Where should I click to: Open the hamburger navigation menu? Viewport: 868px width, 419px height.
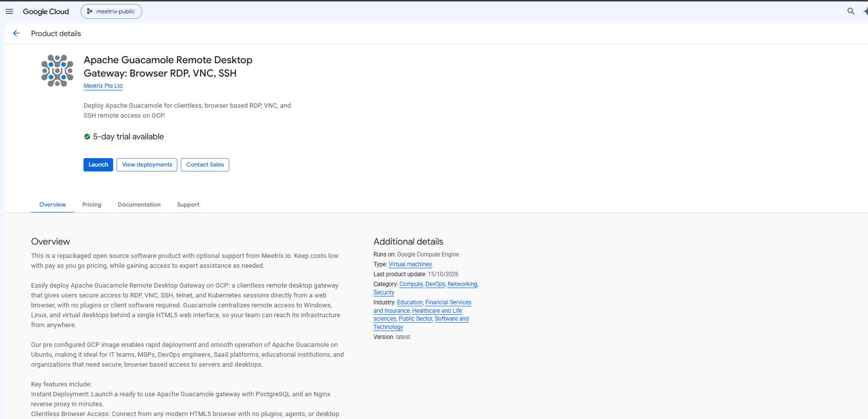pos(9,11)
